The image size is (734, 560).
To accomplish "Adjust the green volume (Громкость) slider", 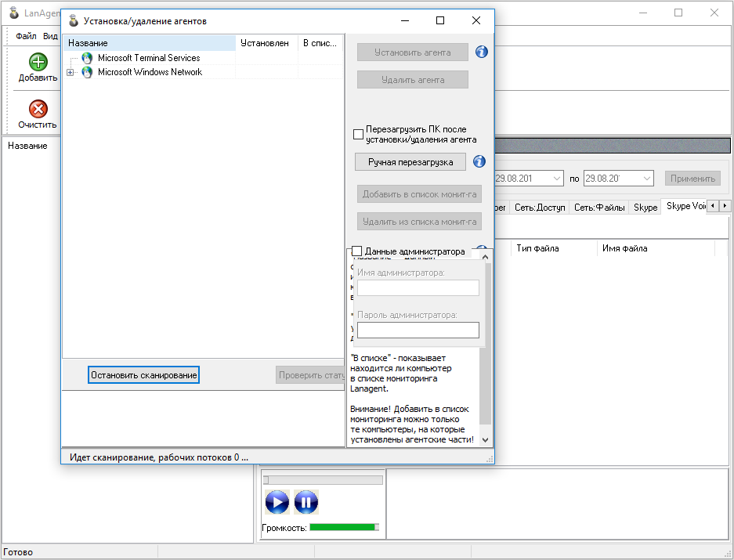I will [344, 527].
